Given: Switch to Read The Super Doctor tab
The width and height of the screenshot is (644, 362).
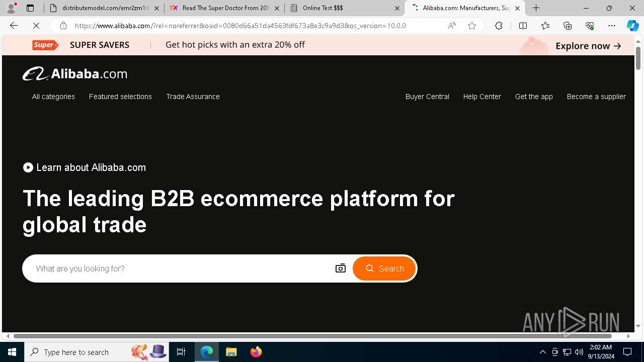Looking at the screenshot, I should coord(224,8).
